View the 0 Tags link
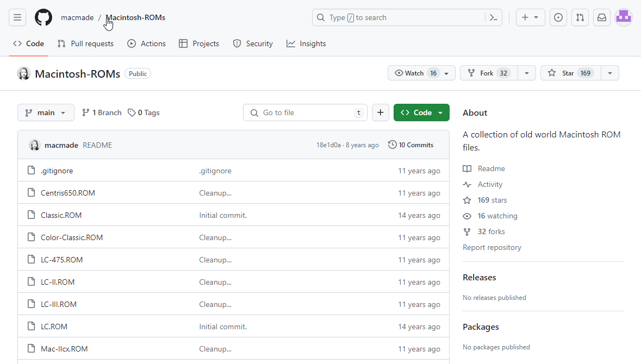Image resolution: width=641 pixels, height=364 pixels. click(x=144, y=113)
